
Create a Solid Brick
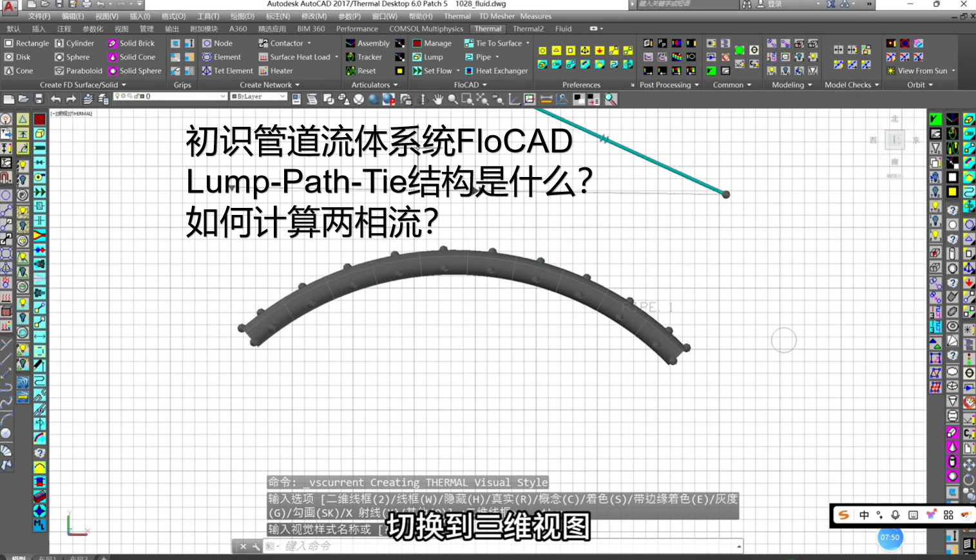click(x=131, y=43)
